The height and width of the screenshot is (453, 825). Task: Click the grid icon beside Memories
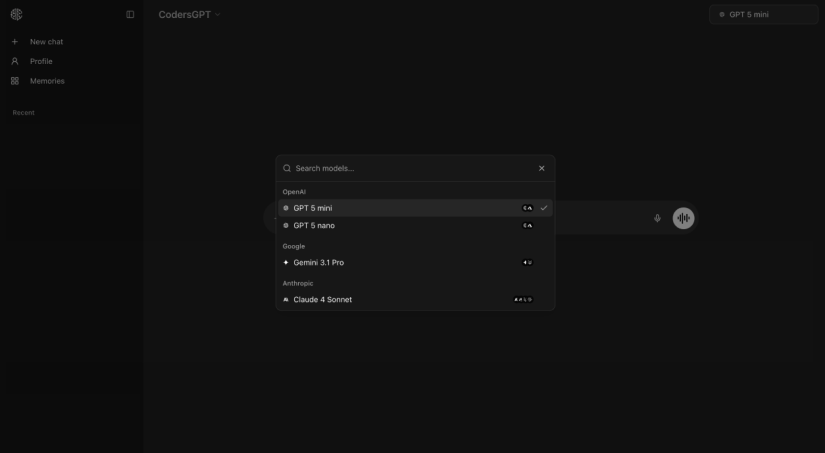pyautogui.click(x=15, y=81)
